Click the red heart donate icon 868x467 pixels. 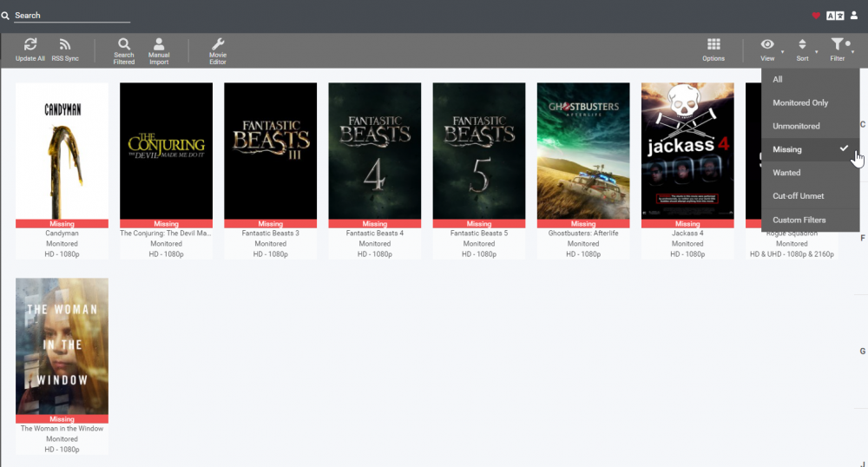pyautogui.click(x=816, y=16)
